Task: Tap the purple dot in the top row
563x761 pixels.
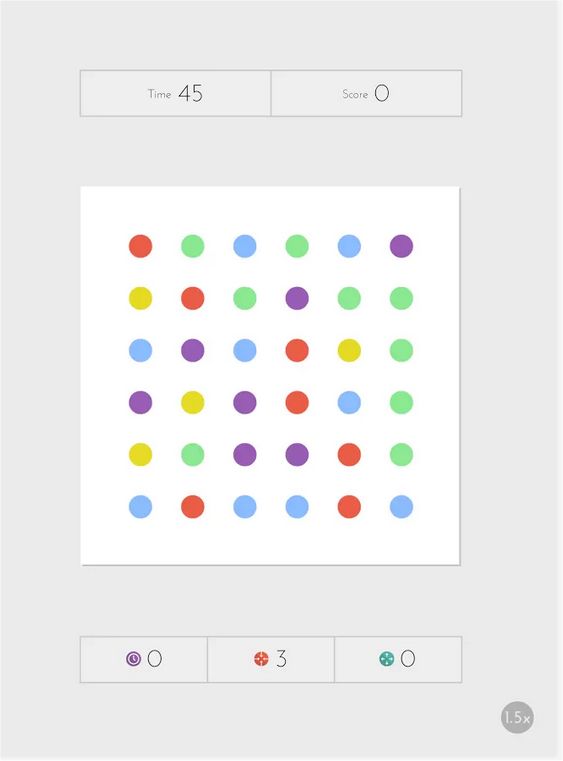Action: [401, 246]
